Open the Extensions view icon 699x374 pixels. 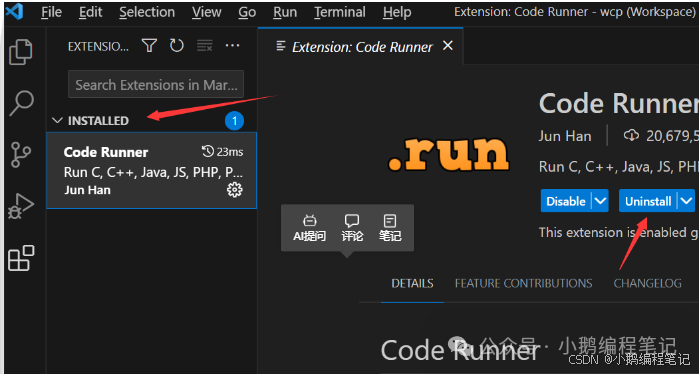pyautogui.click(x=21, y=258)
